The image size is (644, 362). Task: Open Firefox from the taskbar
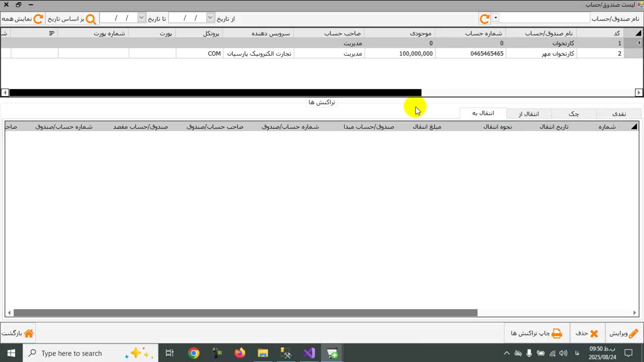(239, 353)
